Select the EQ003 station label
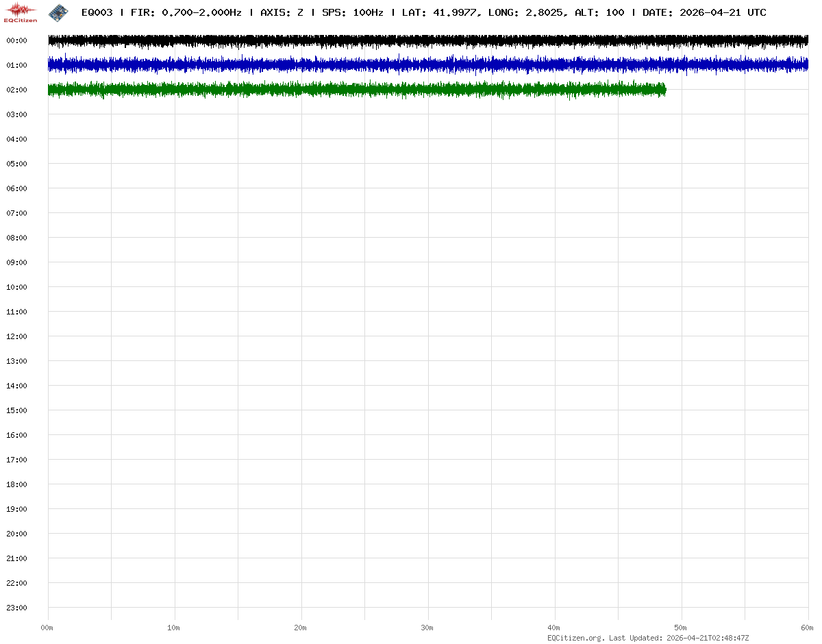The width and height of the screenshot is (822, 644). point(97,13)
